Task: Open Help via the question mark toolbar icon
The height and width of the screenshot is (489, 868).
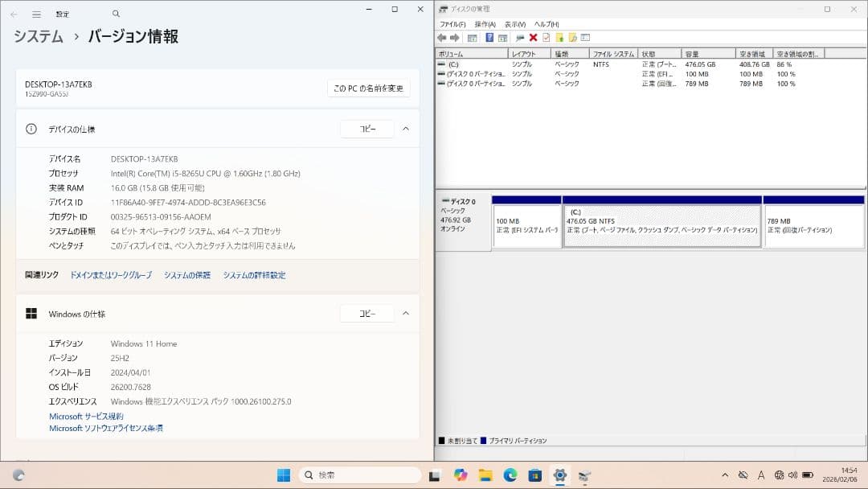Action: point(489,37)
